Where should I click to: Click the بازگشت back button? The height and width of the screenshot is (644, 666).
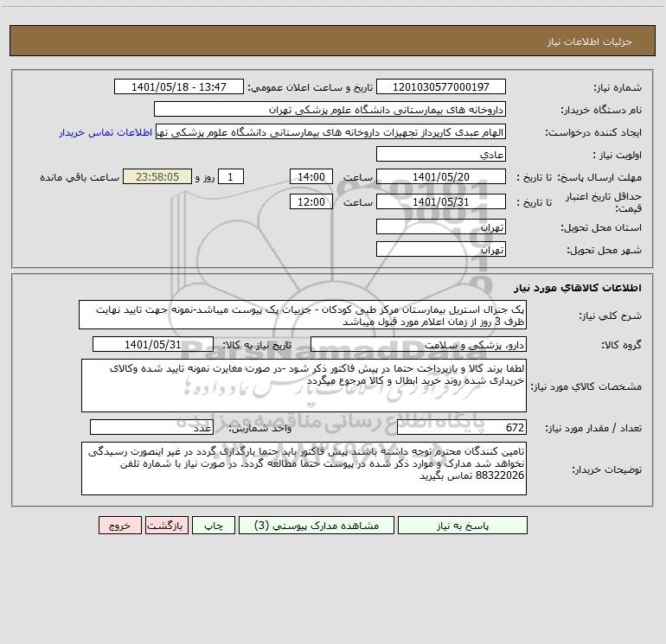click(x=166, y=525)
